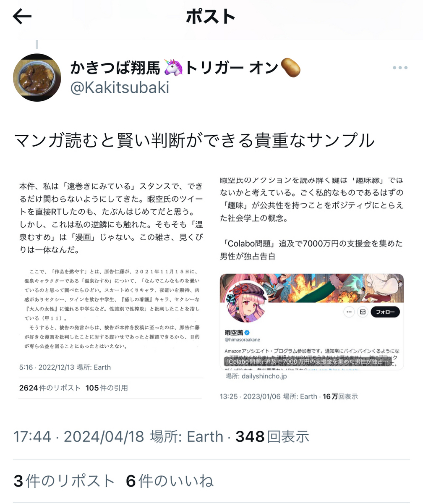Click the 348 回表示 view count

272,436
